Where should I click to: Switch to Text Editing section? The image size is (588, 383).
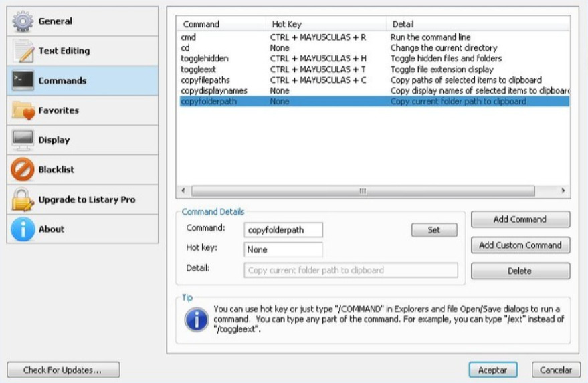82,51
